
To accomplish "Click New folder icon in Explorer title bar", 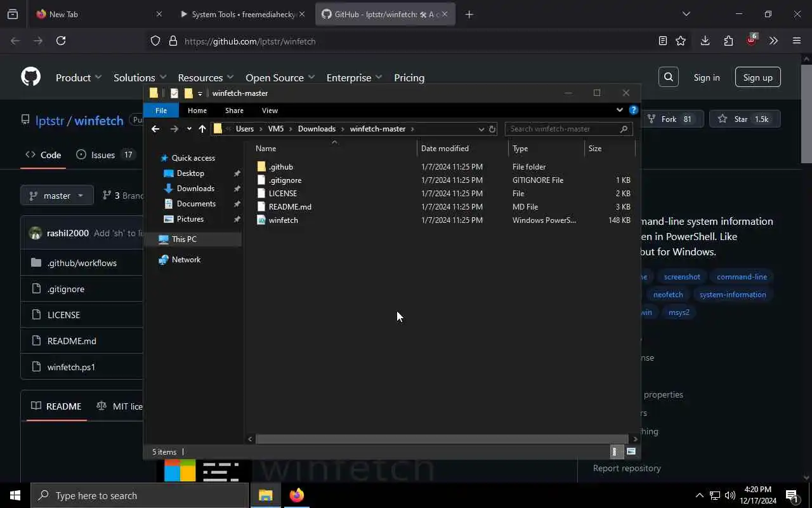I will point(188,93).
